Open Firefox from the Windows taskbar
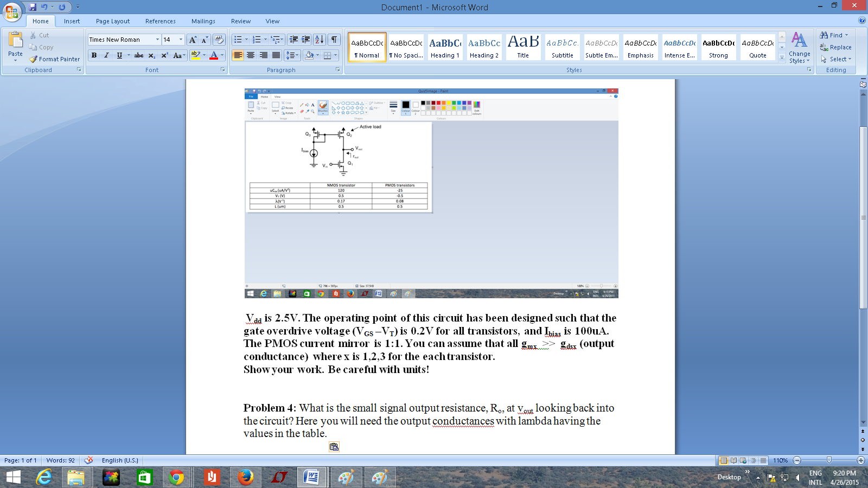Screen dimensions: 868x488 coord(245,477)
